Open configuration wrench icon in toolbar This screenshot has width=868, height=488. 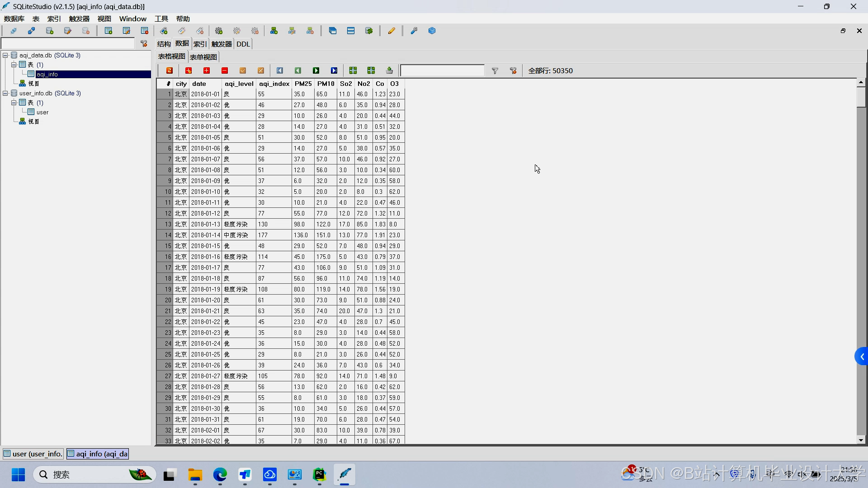(x=414, y=31)
